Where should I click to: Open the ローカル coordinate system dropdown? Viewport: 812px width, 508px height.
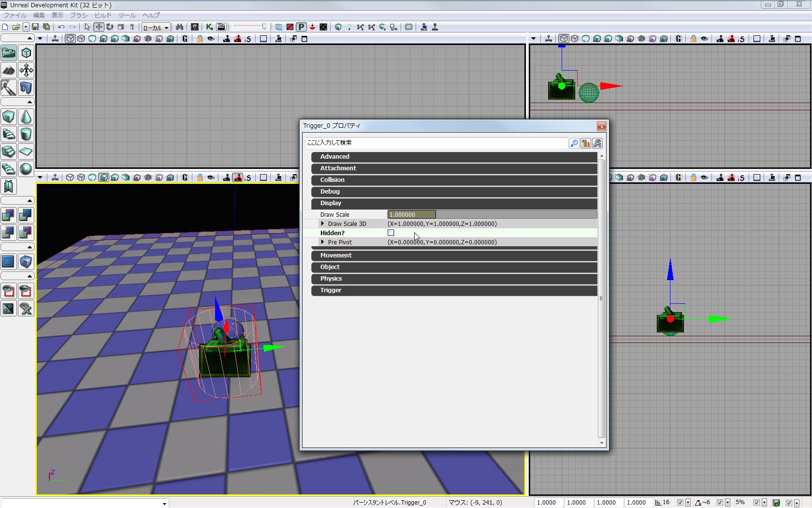156,28
